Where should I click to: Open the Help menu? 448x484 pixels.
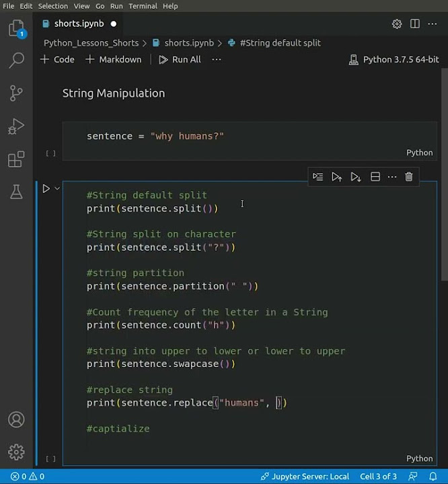170,6
